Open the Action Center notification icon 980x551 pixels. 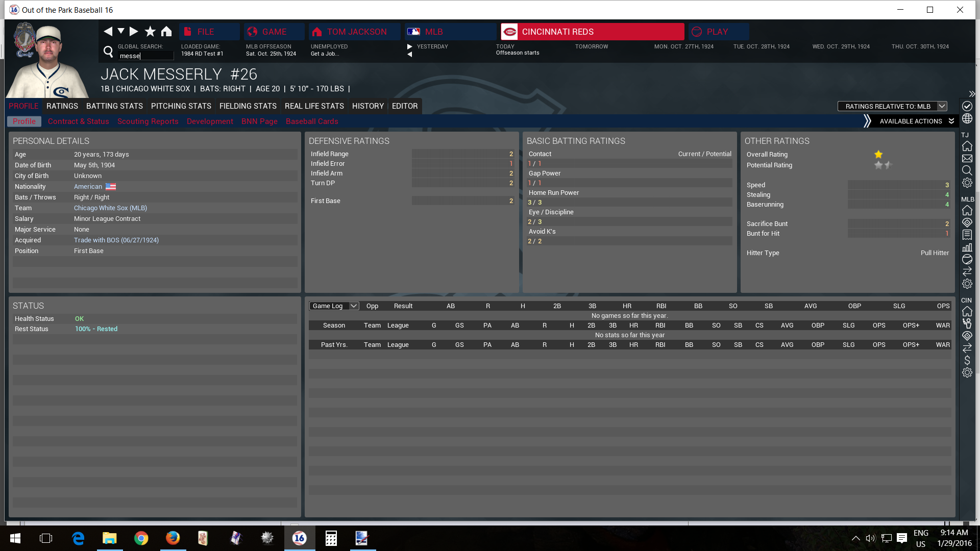tap(902, 538)
